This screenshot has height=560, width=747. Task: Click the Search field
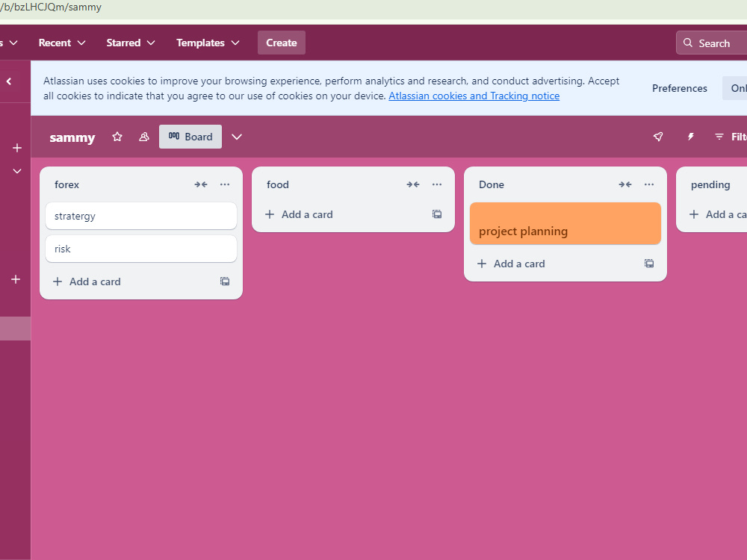(712, 43)
